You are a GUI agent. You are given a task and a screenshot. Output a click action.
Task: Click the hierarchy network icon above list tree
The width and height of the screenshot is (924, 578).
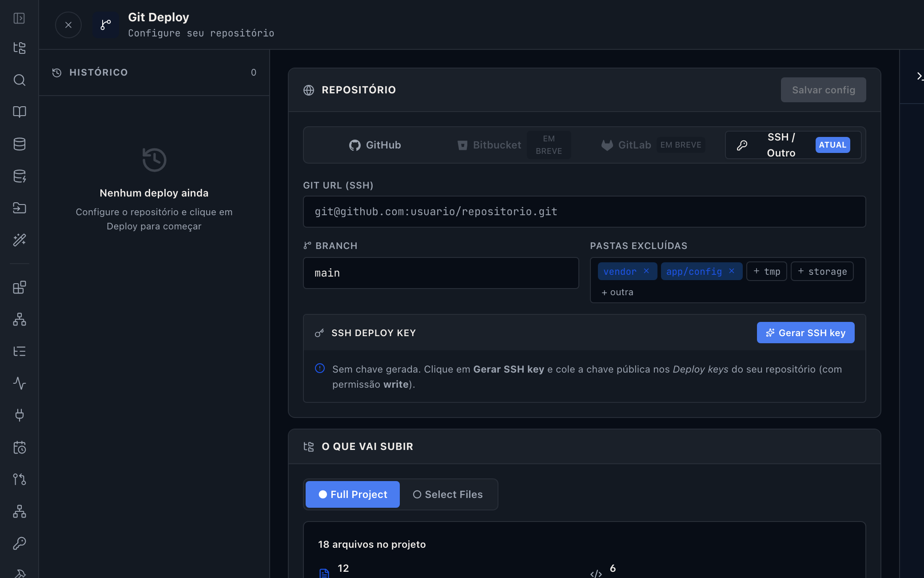click(x=19, y=319)
